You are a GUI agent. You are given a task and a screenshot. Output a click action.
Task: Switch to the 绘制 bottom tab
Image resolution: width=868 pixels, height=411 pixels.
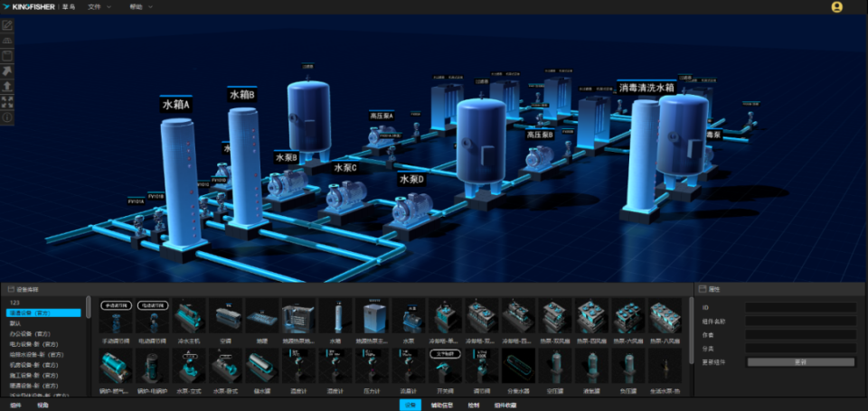pos(473,406)
